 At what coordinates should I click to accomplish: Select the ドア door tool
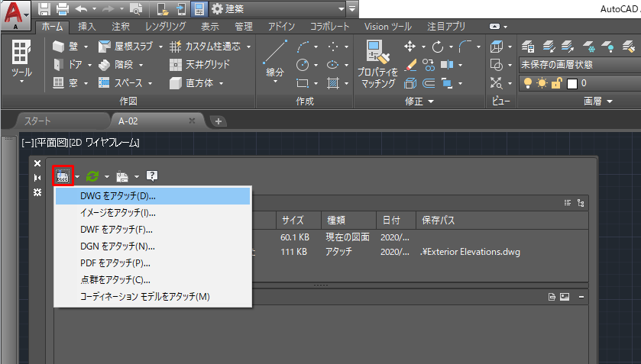tap(68, 65)
